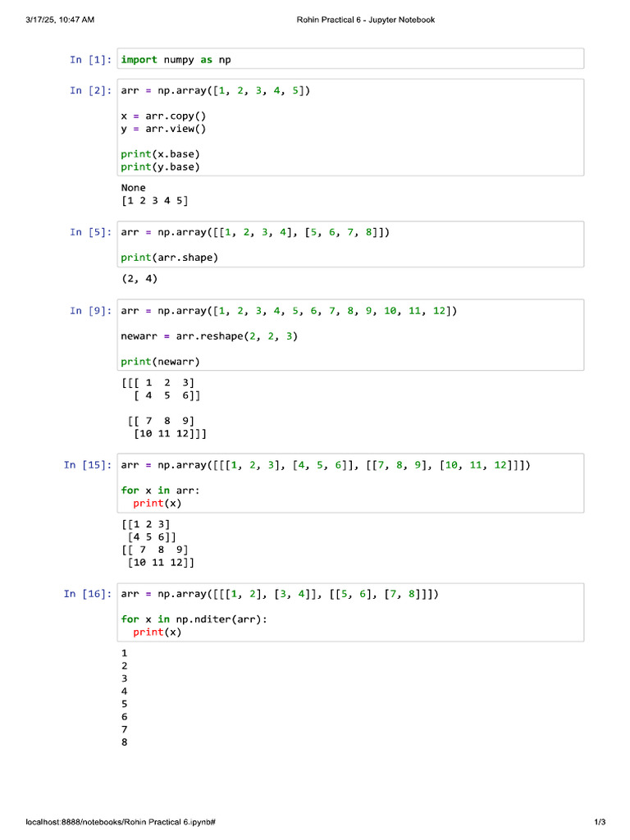Image resolution: width=630 pixels, height=840 pixels.
Task: Click the localhost:8888 notebook URL footer
Action: click(x=121, y=822)
